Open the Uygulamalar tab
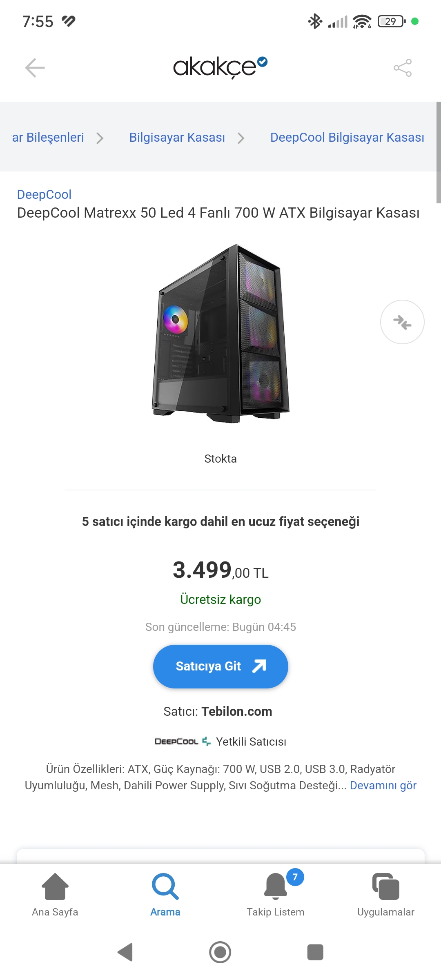This screenshot has width=441, height=980. [385, 894]
